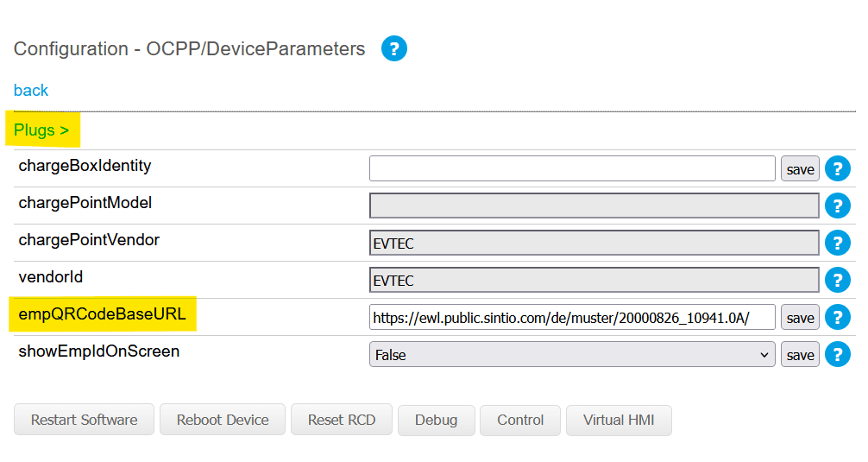Open the Plugs > submenu link
The image size is (868, 462).
(41, 130)
